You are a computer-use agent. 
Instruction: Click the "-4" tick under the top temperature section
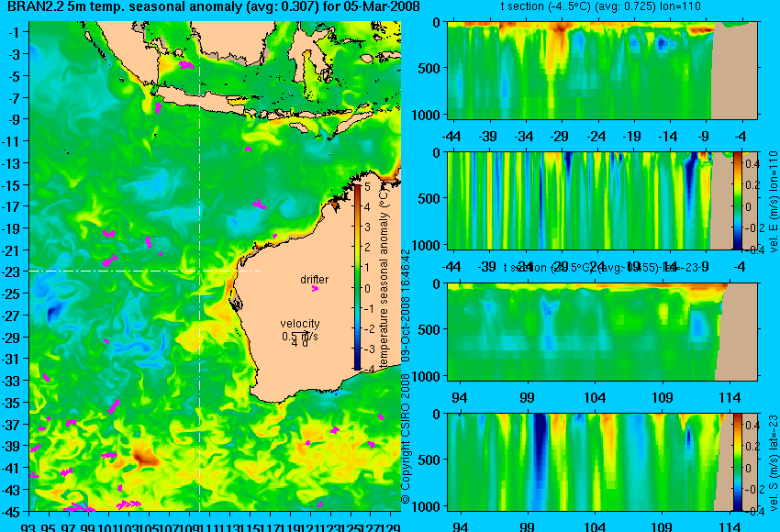(741, 136)
